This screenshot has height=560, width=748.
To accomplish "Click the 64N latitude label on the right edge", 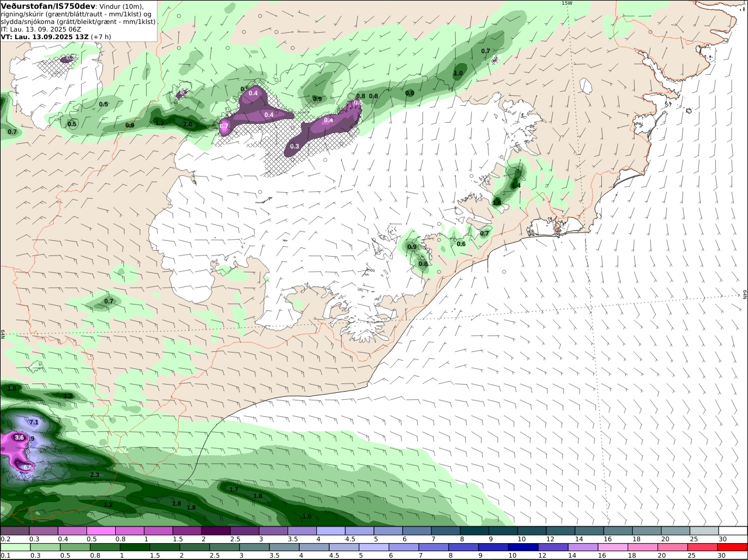I will click(745, 293).
